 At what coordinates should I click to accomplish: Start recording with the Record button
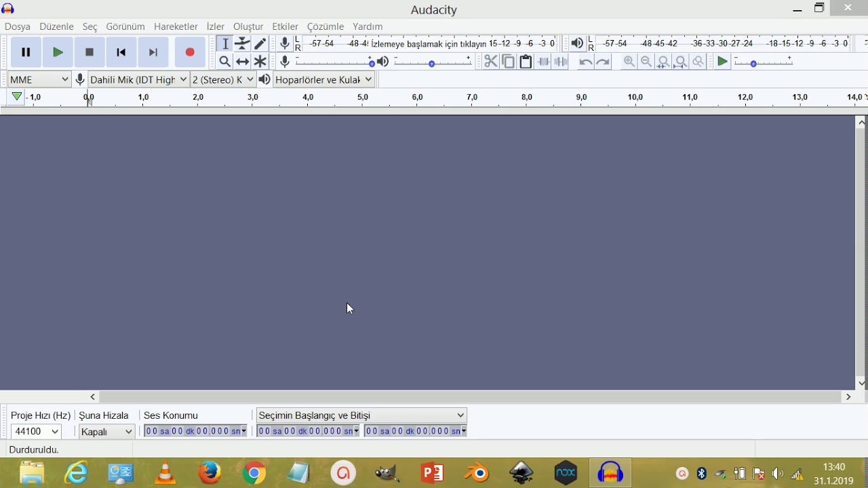(x=190, y=52)
